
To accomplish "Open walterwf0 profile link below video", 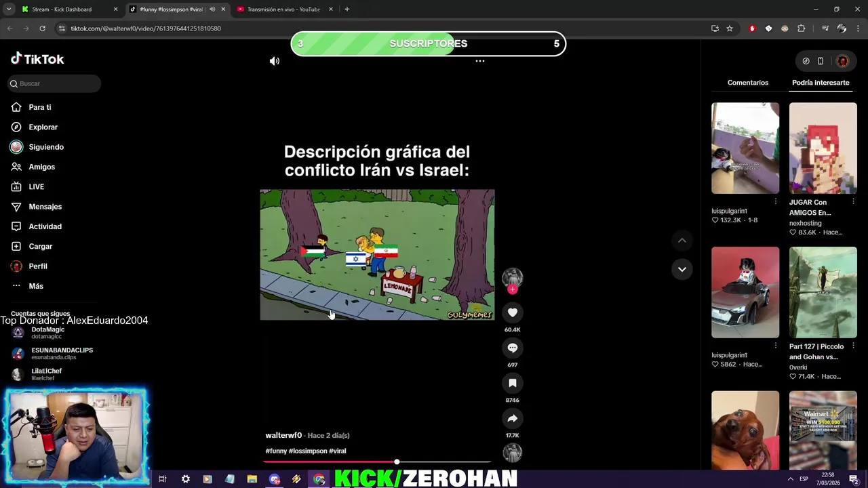I will click(x=283, y=435).
